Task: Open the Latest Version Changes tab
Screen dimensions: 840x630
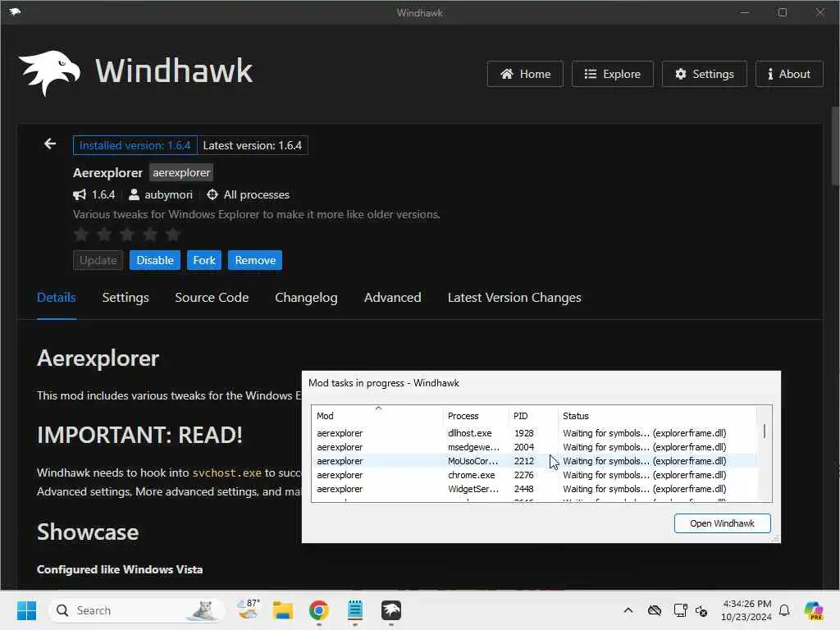Action: 514,297
